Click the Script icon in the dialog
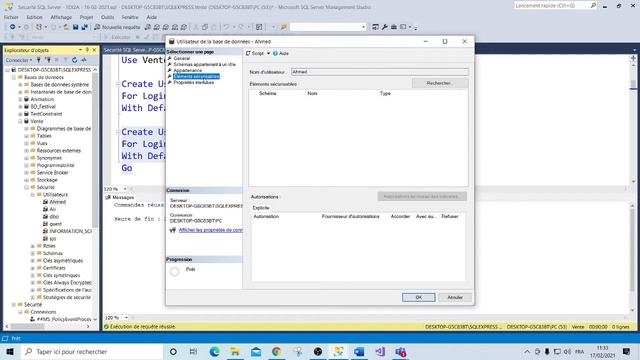Image resolution: width=640 pixels, height=360 pixels. [x=248, y=53]
